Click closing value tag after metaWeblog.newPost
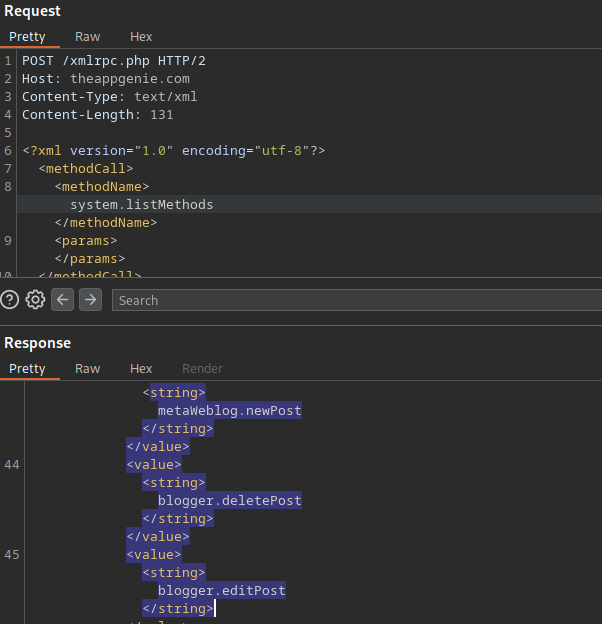 [158, 447]
